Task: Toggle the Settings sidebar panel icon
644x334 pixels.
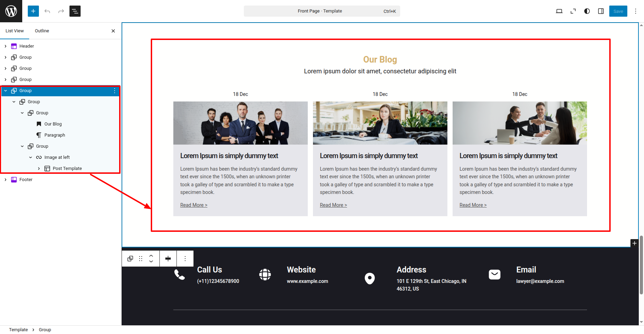Action: pyautogui.click(x=601, y=11)
